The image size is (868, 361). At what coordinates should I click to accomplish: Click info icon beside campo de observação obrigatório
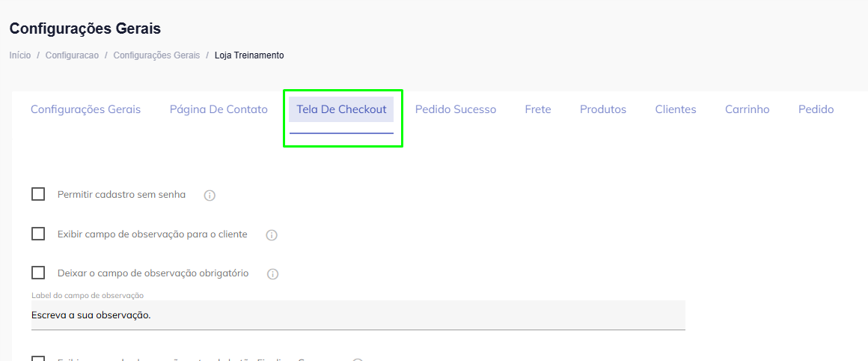pos(273,274)
